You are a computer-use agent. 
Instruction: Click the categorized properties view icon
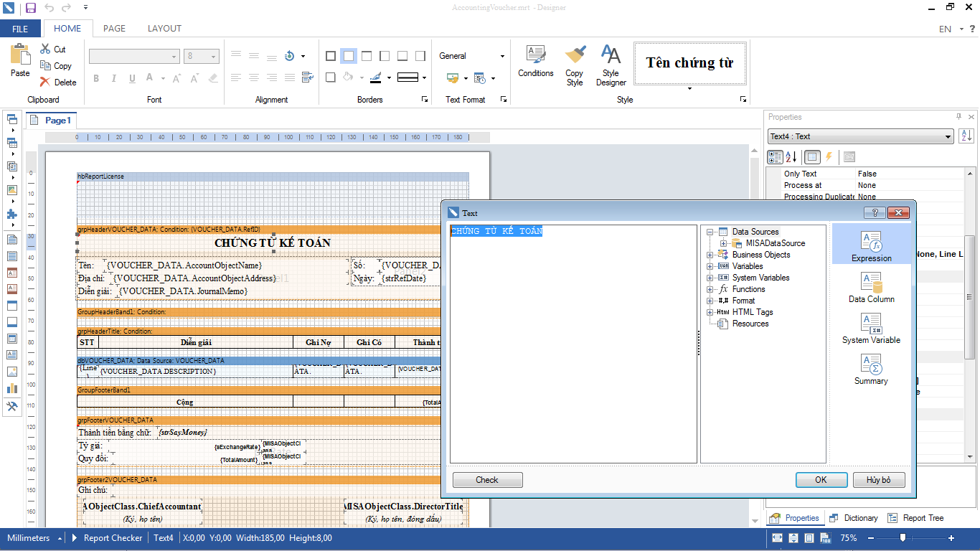[x=775, y=156]
